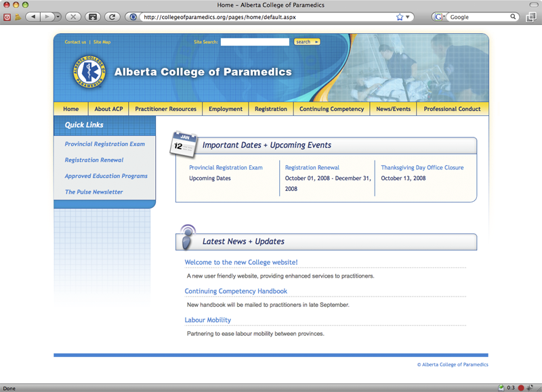Follow the Pulse Newsletter quick link
This screenshot has height=392, width=542.
93,192
